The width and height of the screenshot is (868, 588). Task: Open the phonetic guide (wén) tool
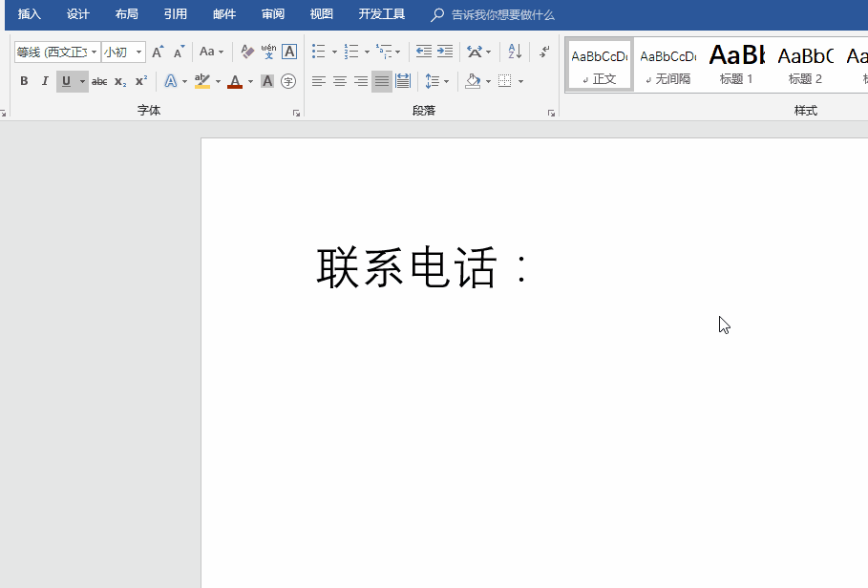[268, 52]
